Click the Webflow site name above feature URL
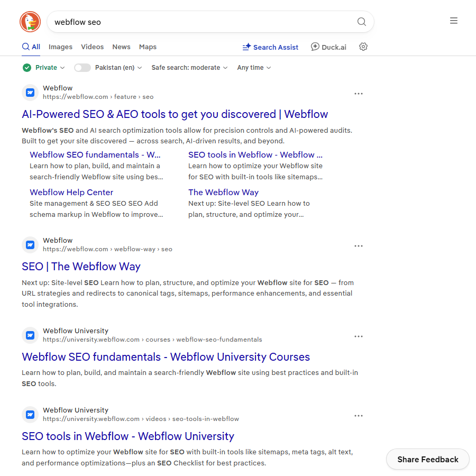 pyautogui.click(x=58, y=88)
